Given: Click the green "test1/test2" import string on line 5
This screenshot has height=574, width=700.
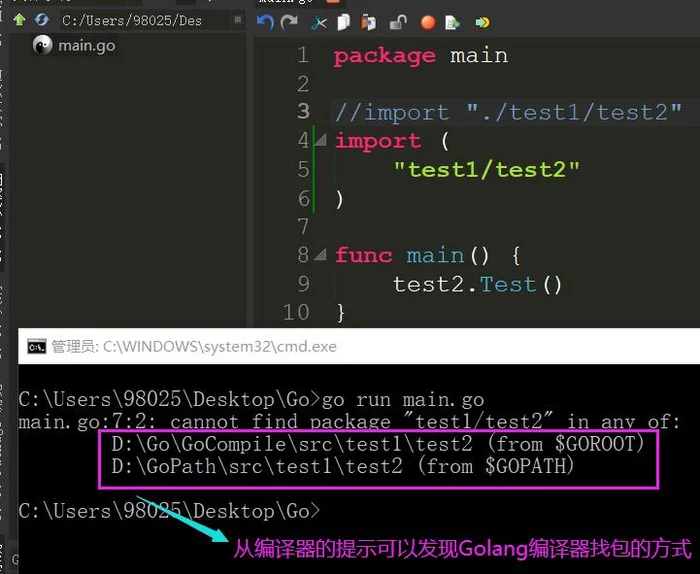Looking at the screenshot, I should pyautogui.click(x=486, y=170).
